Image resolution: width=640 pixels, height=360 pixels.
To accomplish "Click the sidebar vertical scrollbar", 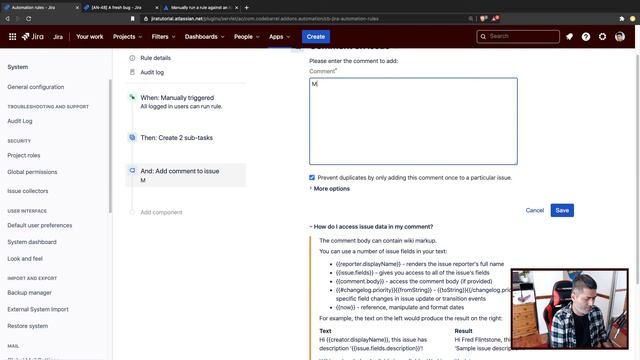I will 110,146.
